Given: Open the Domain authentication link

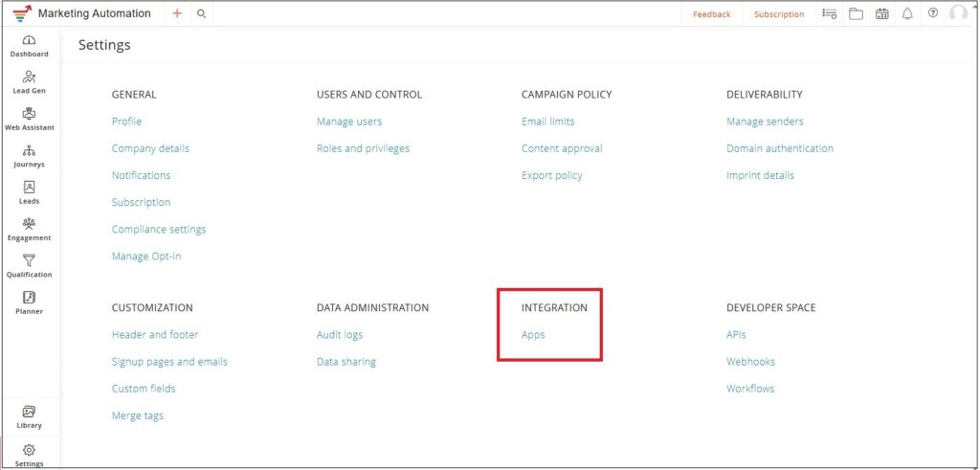Looking at the screenshot, I should [x=779, y=148].
